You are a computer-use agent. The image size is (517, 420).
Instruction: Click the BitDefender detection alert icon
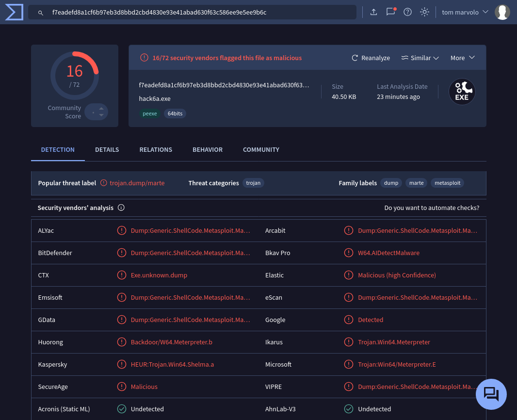coord(122,253)
